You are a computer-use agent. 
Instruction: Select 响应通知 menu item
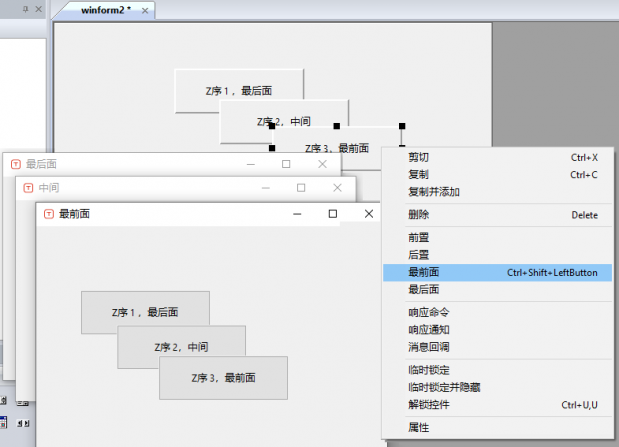497,330
